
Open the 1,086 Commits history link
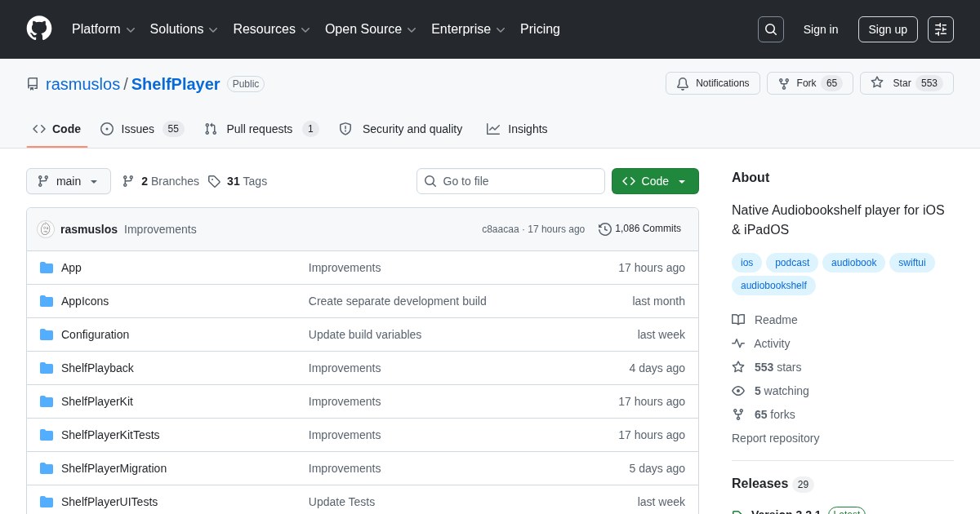tap(640, 229)
